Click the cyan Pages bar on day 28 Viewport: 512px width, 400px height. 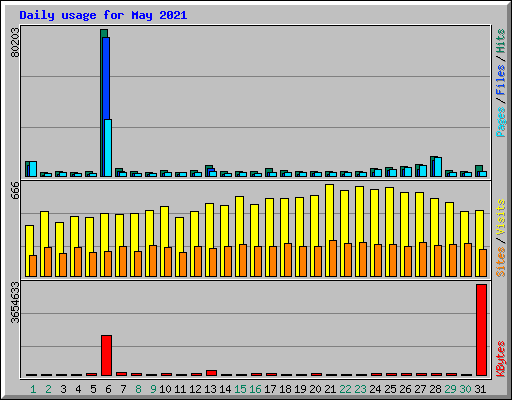click(x=438, y=167)
